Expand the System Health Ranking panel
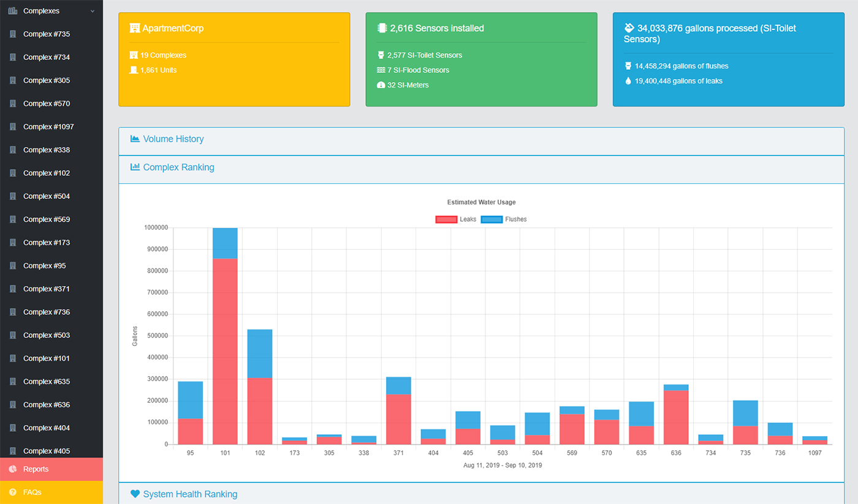 pyautogui.click(x=190, y=494)
